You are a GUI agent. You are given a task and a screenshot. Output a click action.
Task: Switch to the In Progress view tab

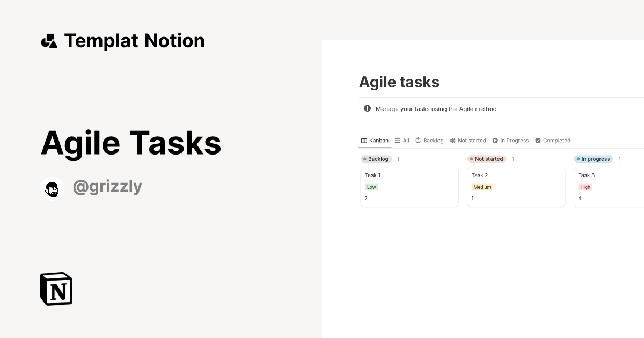[x=513, y=140]
